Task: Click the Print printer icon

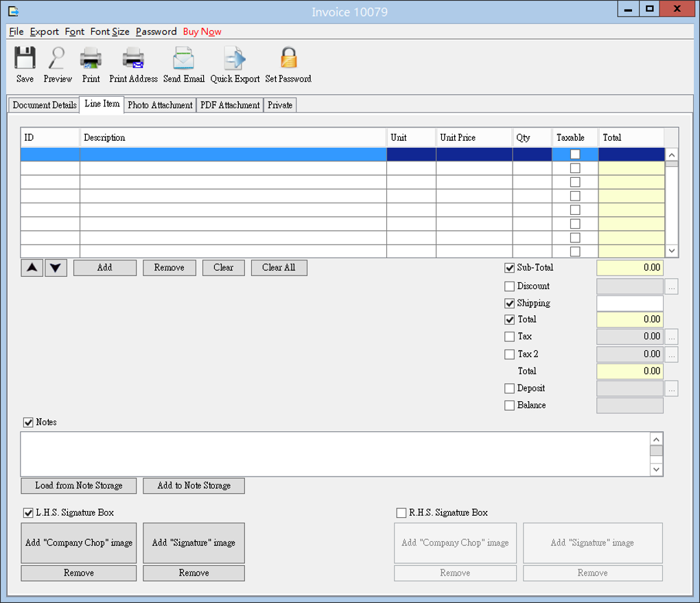Action: (x=91, y=58)
